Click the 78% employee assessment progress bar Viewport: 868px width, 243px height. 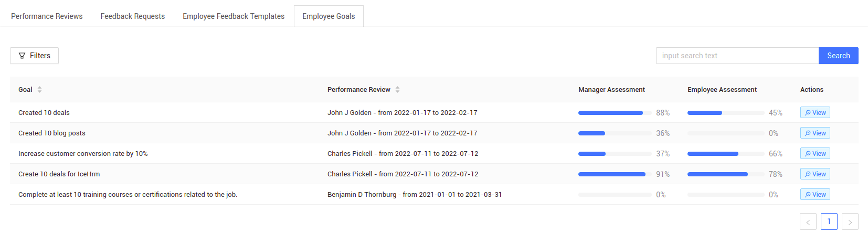coord(726,174)
